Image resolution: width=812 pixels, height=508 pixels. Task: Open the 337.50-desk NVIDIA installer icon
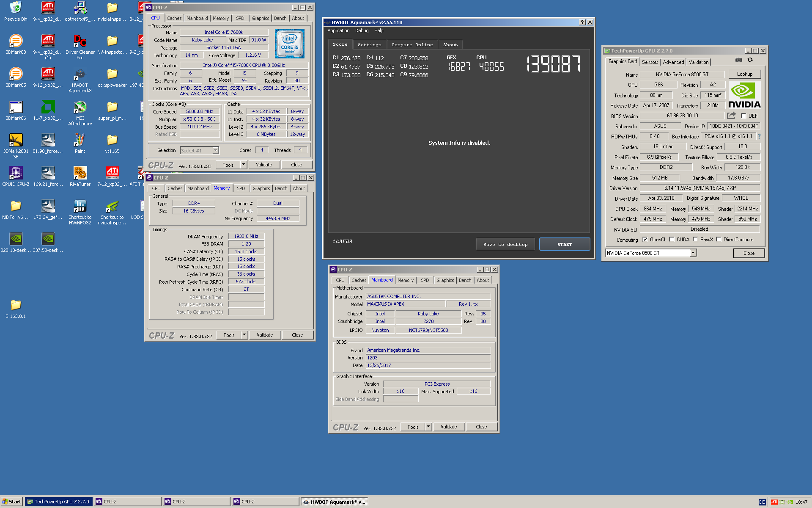pos(48,242)
